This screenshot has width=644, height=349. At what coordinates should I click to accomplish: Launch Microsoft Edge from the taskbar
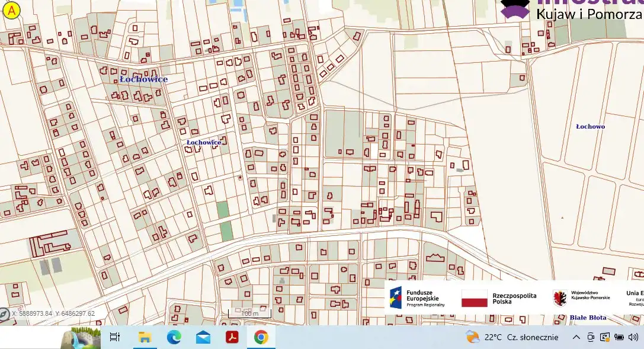coord(174,337)
